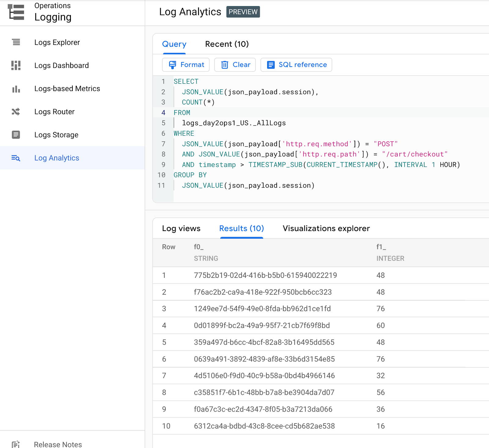
Task: Click the GROUP BY line
Action: [x=190, y=175]
